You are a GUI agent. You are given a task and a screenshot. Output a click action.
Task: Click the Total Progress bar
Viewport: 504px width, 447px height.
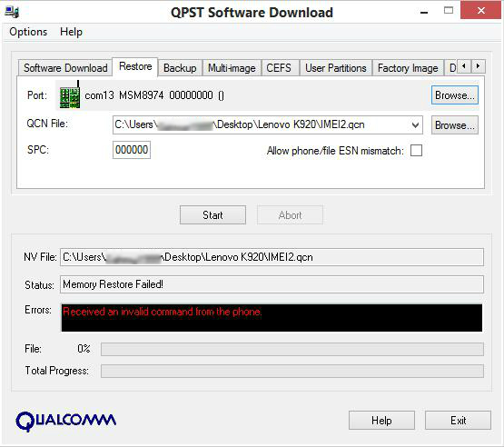click(x=292, y=371)
